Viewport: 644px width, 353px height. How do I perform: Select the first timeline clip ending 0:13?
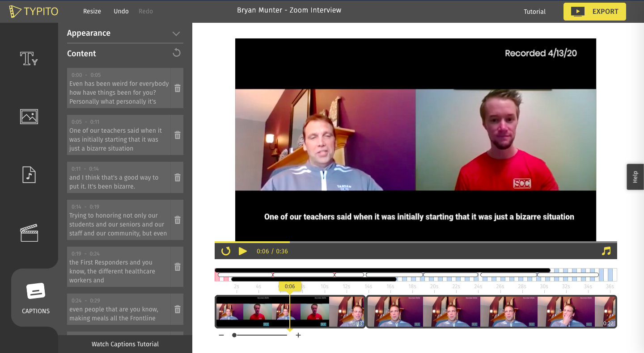coord(290,311)
